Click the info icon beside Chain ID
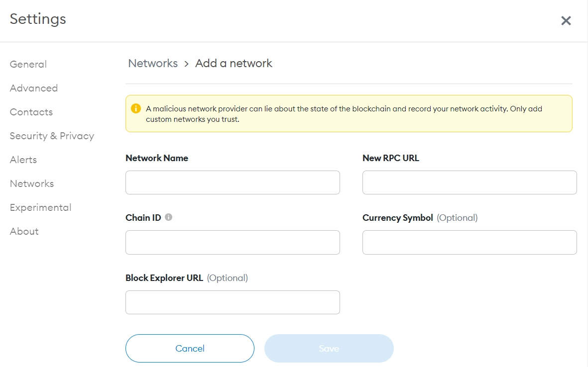The image size is (588, 367). coord(168,217)
